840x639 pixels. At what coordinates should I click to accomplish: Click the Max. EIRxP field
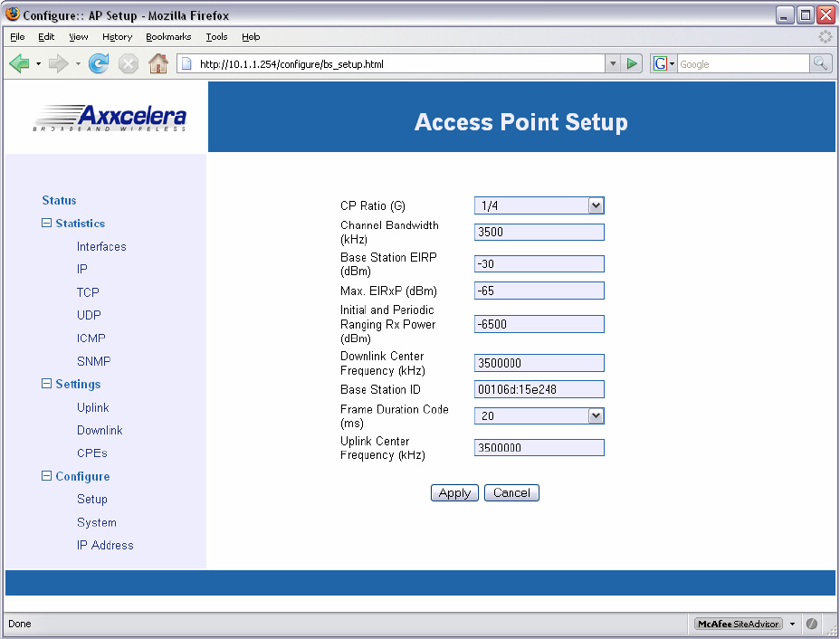(539, 291)
